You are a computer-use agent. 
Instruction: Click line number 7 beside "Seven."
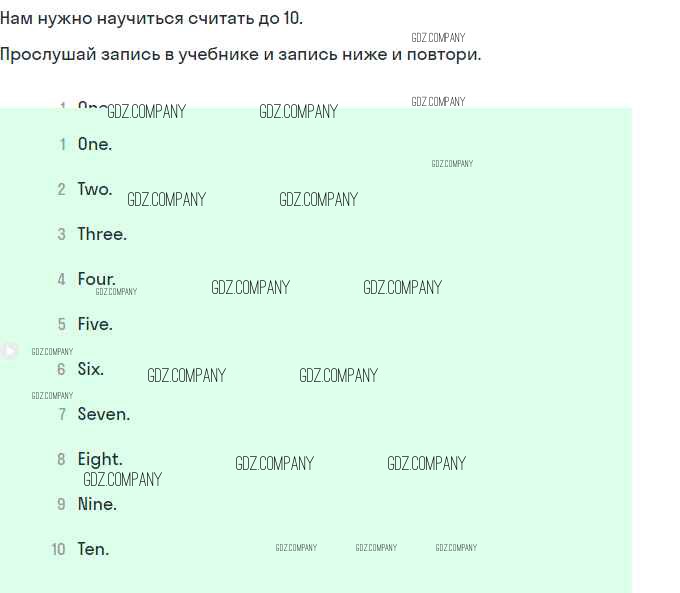pyautogui.click(x=62, y=414)
